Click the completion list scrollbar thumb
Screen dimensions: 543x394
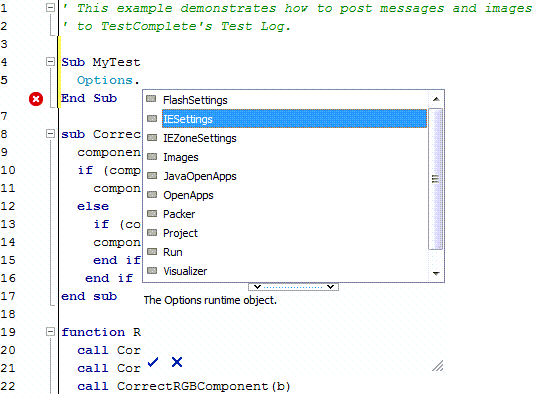(x=435, y=179)
